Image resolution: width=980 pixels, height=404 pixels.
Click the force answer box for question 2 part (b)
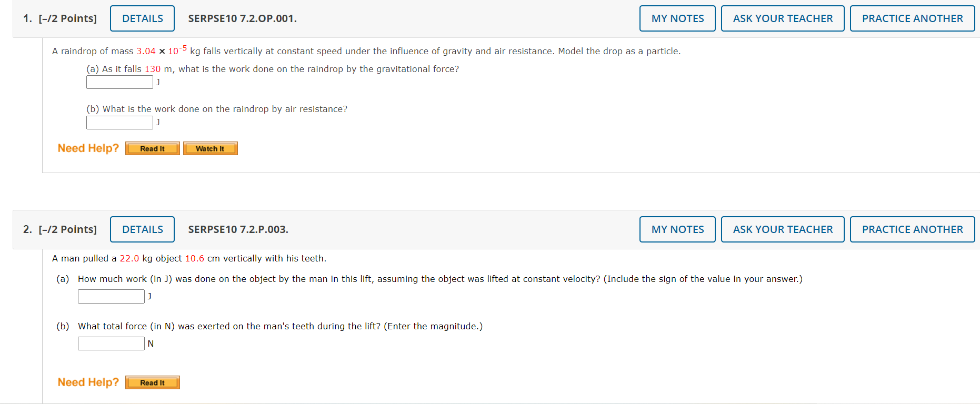[111, 344]
